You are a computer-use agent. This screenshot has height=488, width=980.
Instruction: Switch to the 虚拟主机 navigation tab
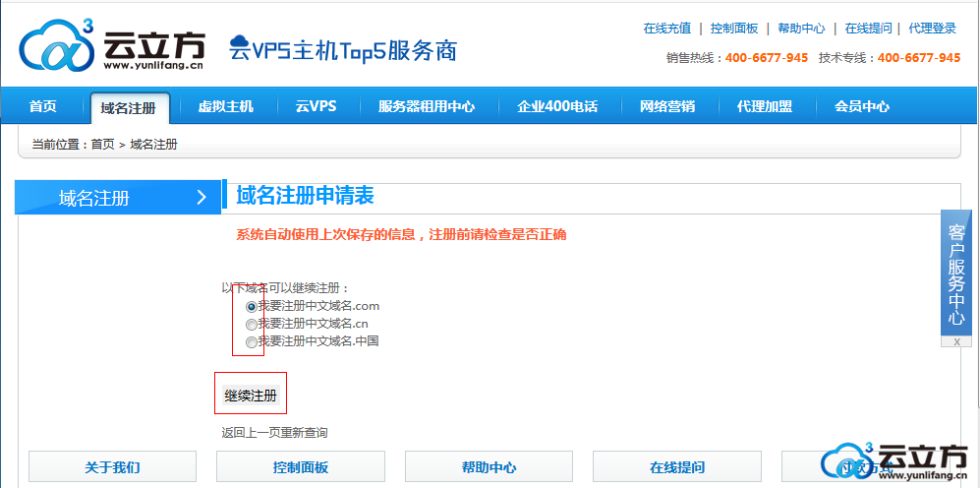click(x=225, y=106)
